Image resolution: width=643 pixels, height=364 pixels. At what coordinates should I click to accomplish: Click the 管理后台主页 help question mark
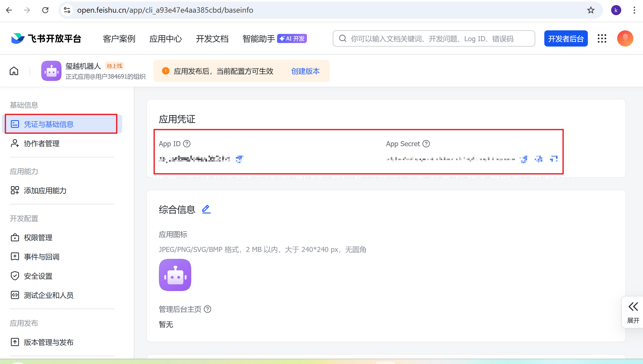[208, 309]
